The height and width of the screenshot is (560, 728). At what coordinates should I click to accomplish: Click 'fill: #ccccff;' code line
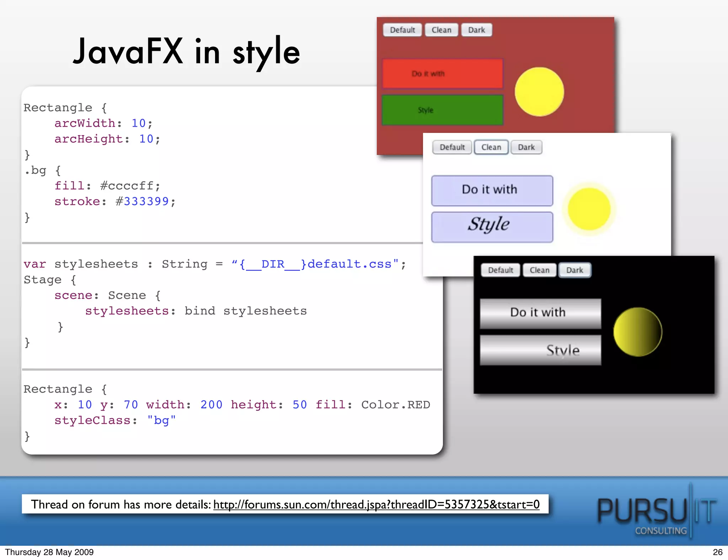(x=107, y=186)
